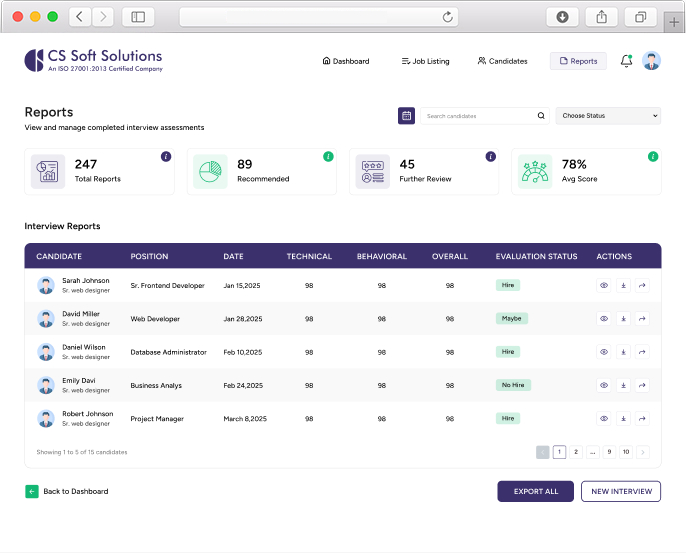686x556 pixels.
Task: Click info icon on Avg Score card
Action: (x=653, y=157)
